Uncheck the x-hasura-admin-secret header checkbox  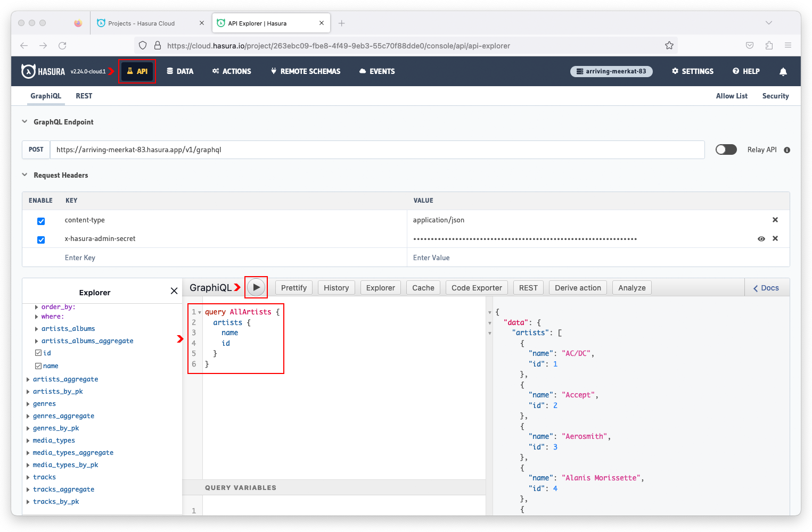click(41, 239)
